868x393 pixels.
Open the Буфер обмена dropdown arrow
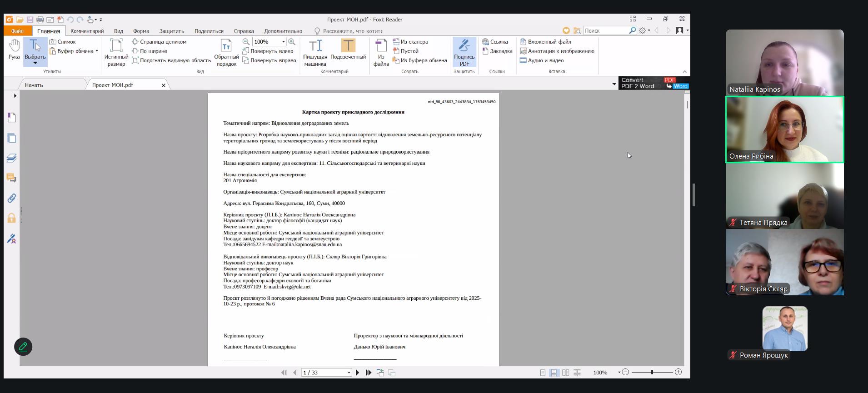pyautogui.click(x=97, y=51)
